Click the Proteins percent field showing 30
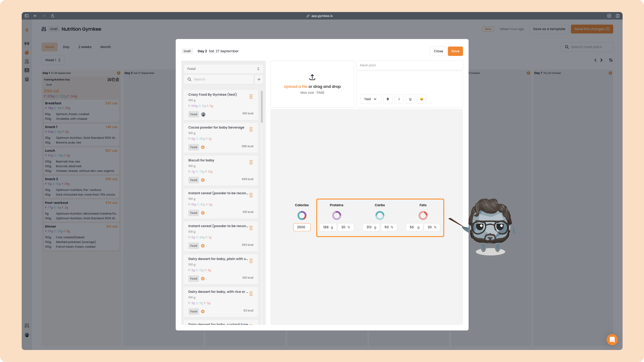The image size is (644, 362). 345,227
